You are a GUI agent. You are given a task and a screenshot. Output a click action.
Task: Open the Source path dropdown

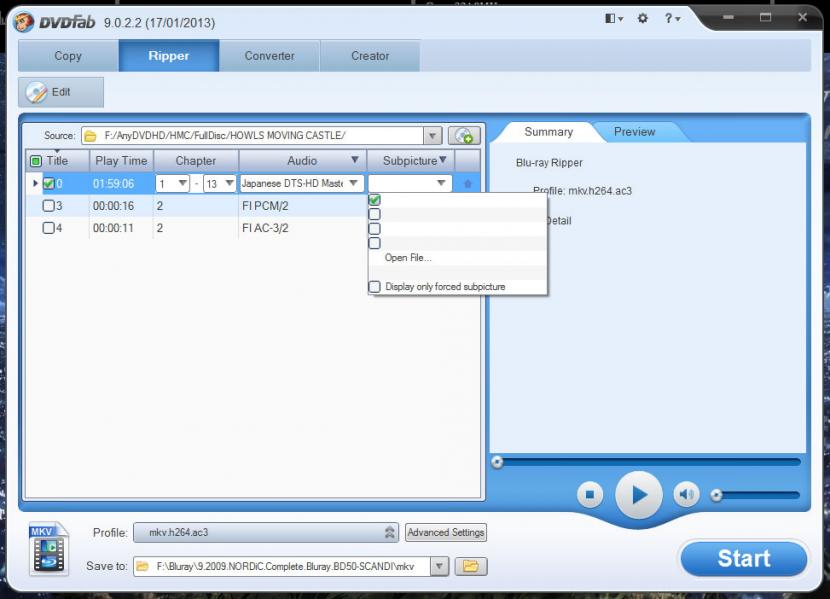(x=432, y=136)
